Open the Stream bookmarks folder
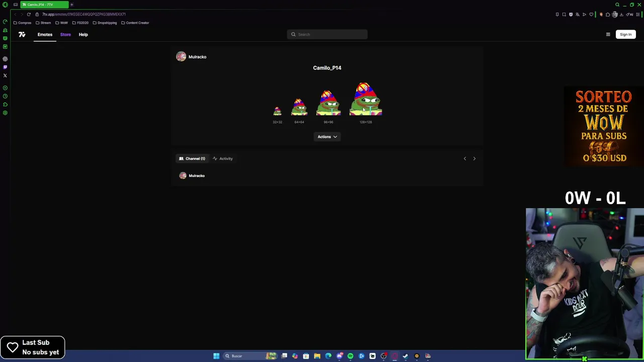 [43, 23]
